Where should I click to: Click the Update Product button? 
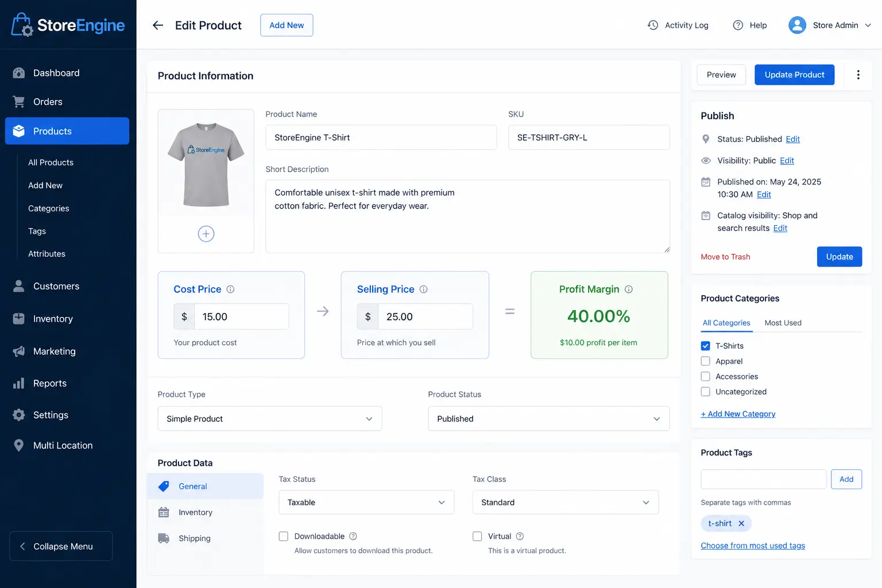(x=794, y=75)
